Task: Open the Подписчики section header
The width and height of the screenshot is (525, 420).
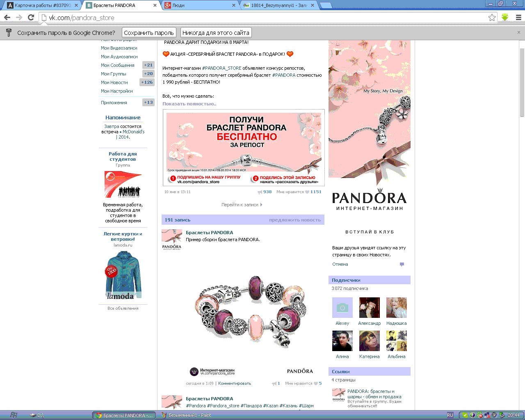Action: (x=370, y=280)
